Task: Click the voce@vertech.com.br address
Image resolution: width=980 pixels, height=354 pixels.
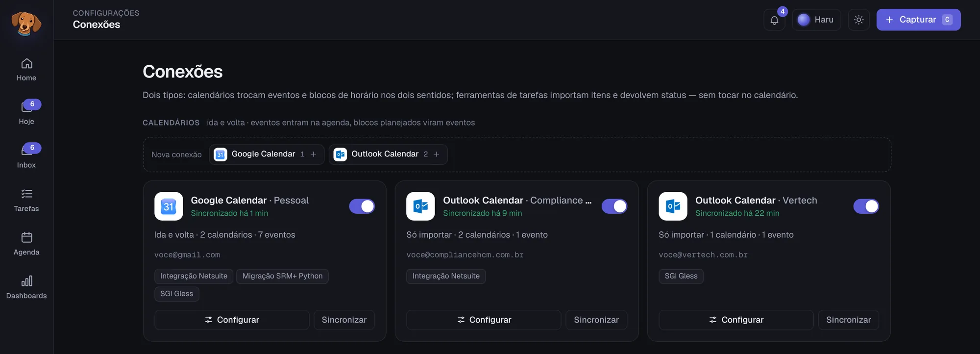Action: click(703, 255)
